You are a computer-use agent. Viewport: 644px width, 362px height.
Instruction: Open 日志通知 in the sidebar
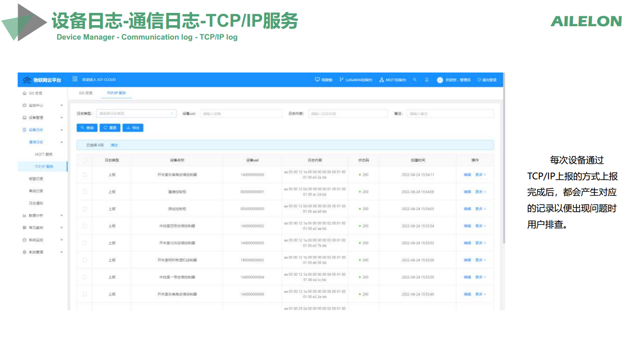[36, 203]
